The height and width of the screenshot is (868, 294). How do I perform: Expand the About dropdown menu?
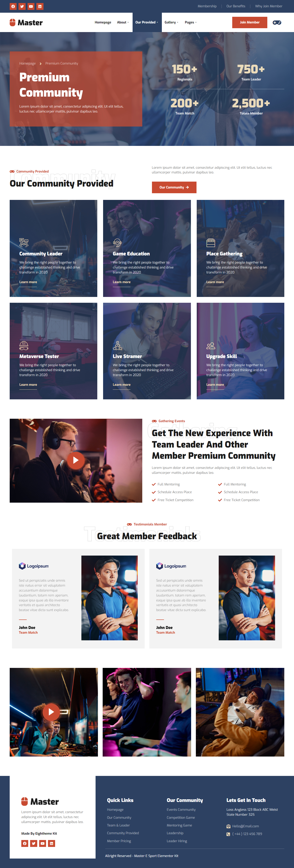click(x=123, y=23)
